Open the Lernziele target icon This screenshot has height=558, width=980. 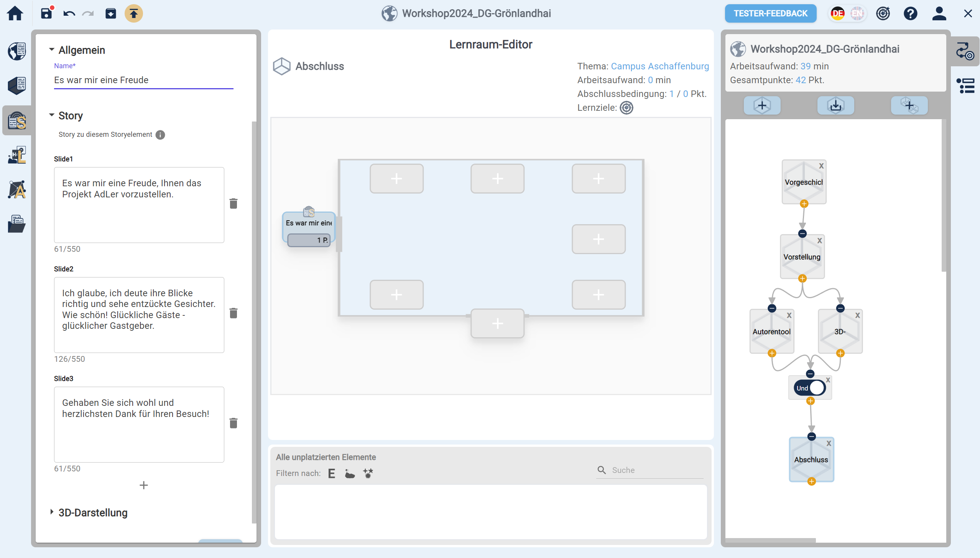coord(626,108)
